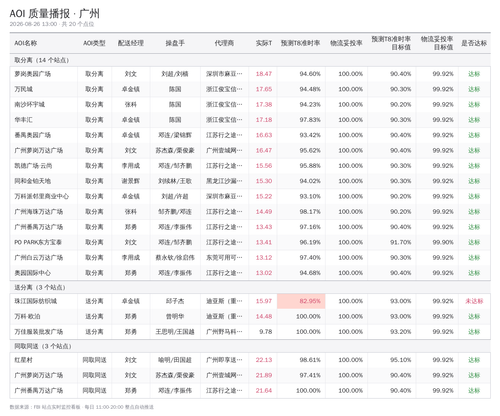500x416 pixels.
Task: Click the AOI name 广州海珠万达广场
Action: point(39,212)
